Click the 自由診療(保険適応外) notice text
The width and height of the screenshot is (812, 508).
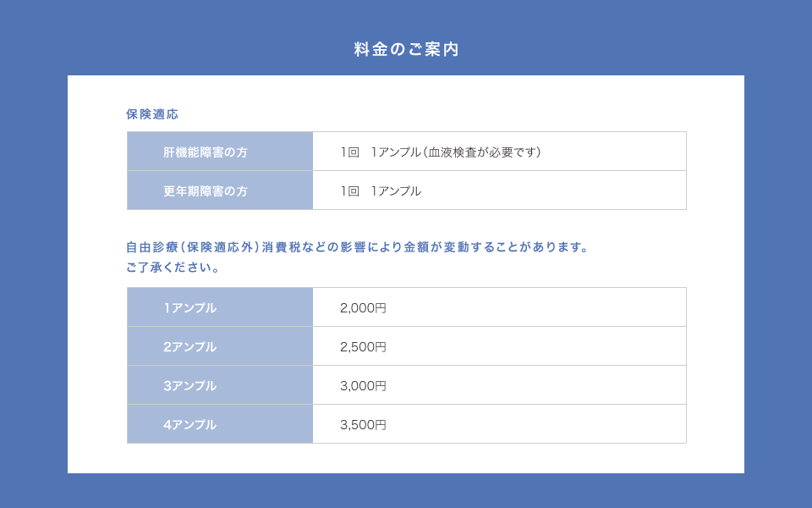193,248
